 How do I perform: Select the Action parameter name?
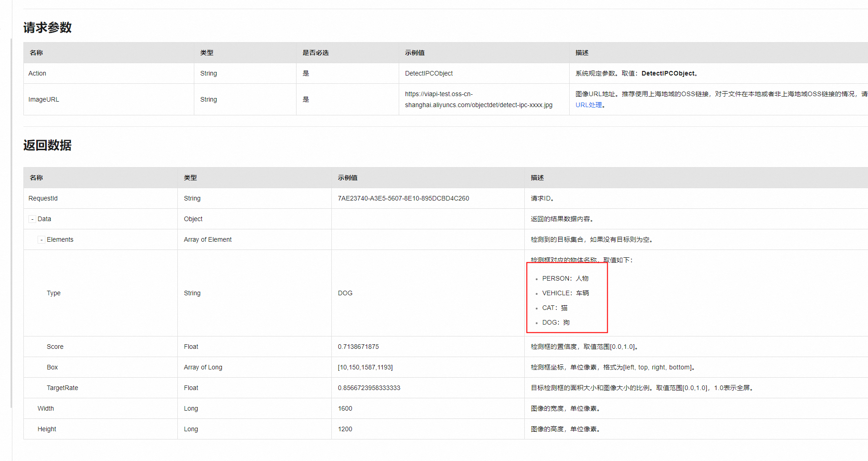pyautogui.click(x=37, y=73)
